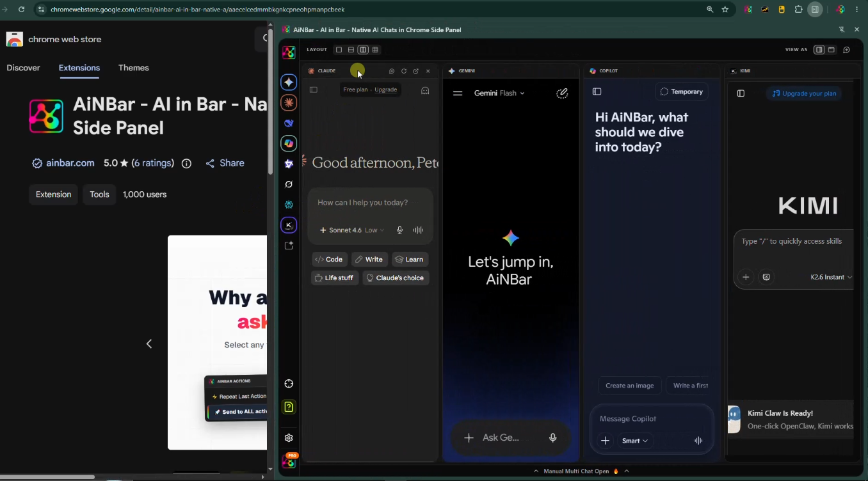868x481 pixels.
Task: Close the Claude pane
Action: [428, 71]
